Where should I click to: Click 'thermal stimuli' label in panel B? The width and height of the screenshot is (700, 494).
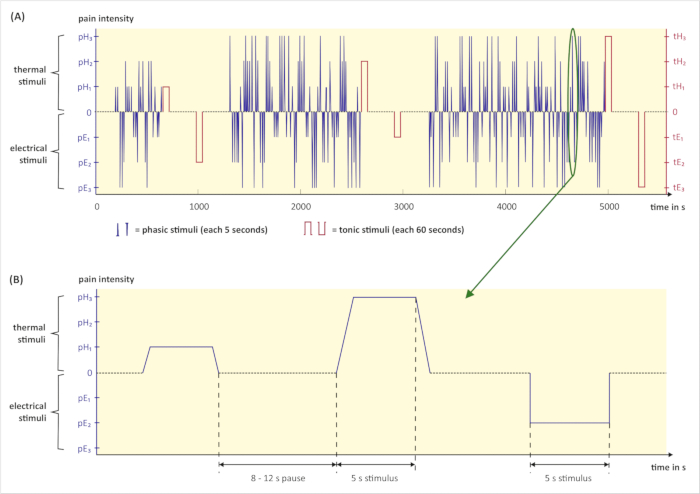coord(29,333)
